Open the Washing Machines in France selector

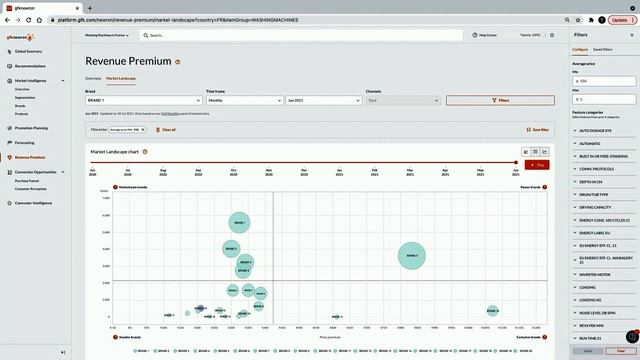coord(107,36)
